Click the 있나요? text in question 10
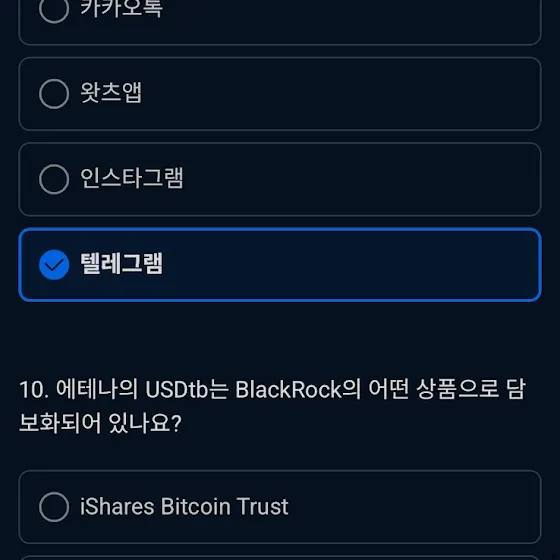560x560 pixels. tap(145, 423)
